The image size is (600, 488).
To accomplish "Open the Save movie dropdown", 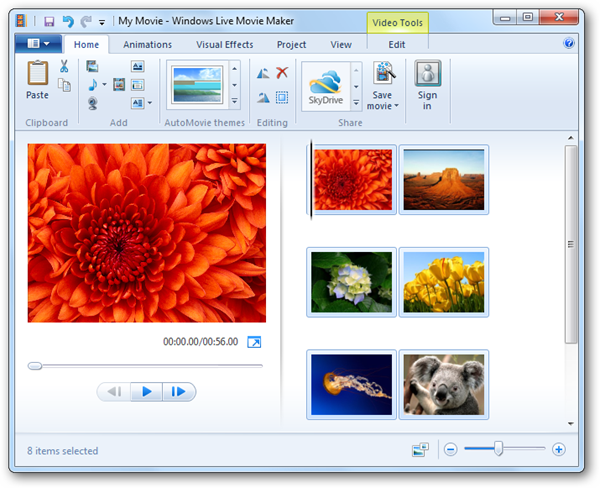I will [383, 105].
